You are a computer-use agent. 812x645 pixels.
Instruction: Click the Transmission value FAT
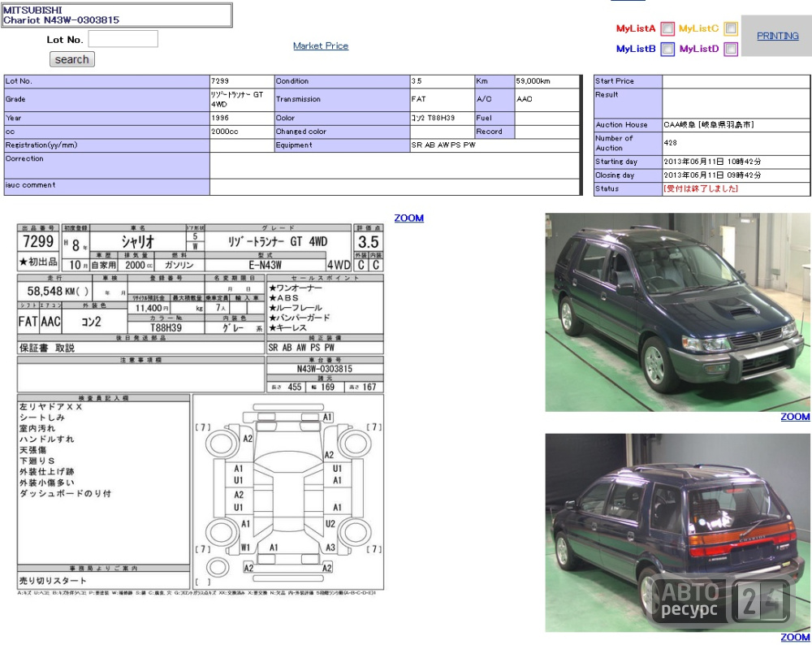(x=418, y=99)
